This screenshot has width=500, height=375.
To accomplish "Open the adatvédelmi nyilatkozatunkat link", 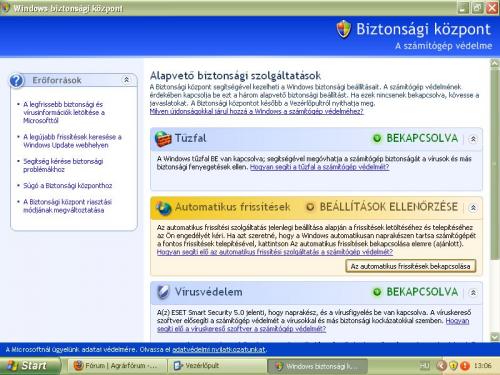I will pyautogui.click(x=219, y=350).
